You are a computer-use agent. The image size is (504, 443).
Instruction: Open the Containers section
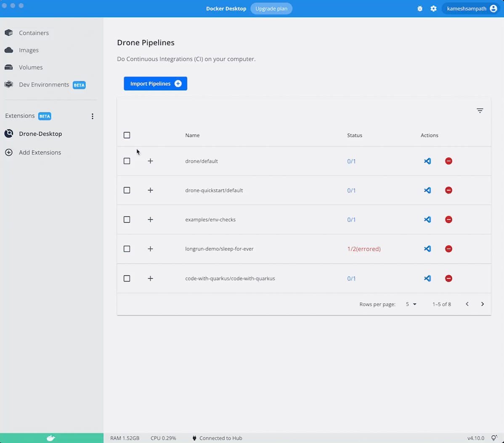[34, 33]
